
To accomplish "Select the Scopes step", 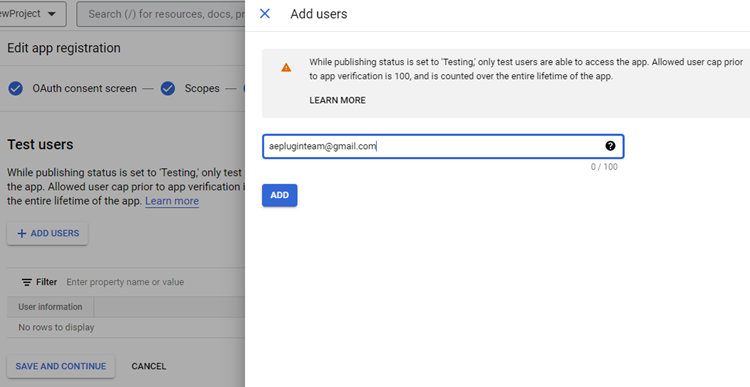I will 202,88.
